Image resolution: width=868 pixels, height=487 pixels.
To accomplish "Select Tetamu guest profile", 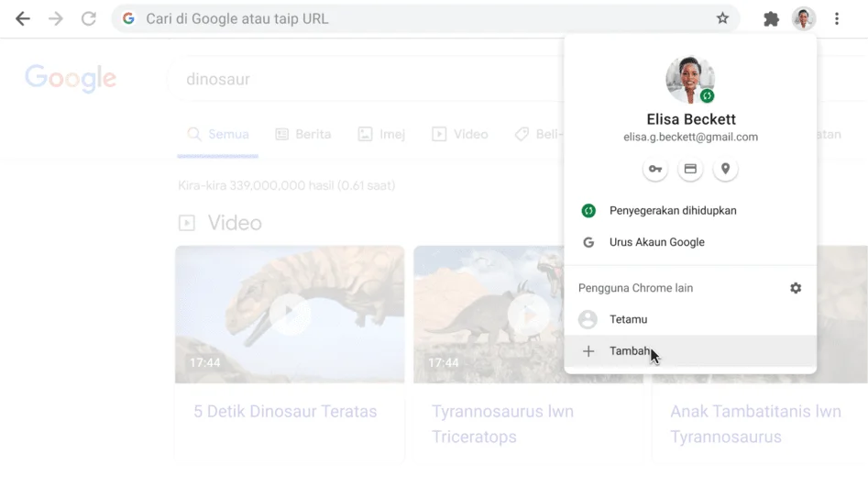I will (x=628, y=319).
